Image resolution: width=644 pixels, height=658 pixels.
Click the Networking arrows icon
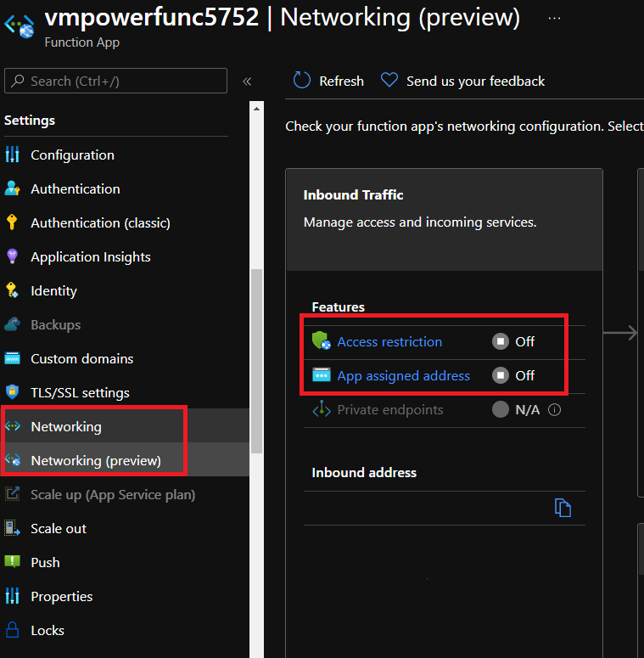pyautogui.click(x=13, y=426)
